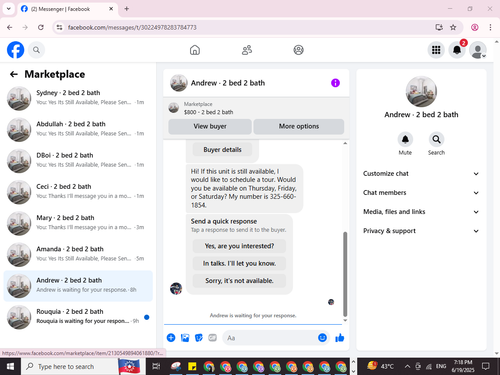
Task: Show hidden system tray icons
Action: 407,366
